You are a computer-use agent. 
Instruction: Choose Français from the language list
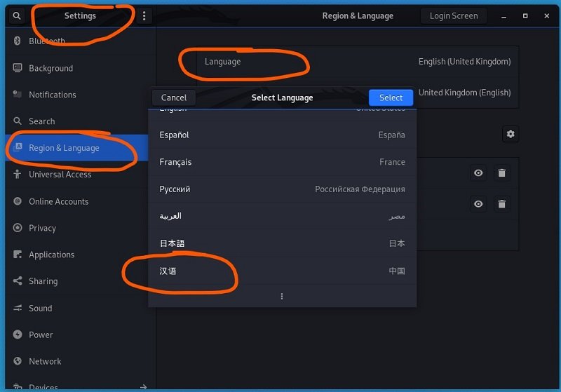282,162
